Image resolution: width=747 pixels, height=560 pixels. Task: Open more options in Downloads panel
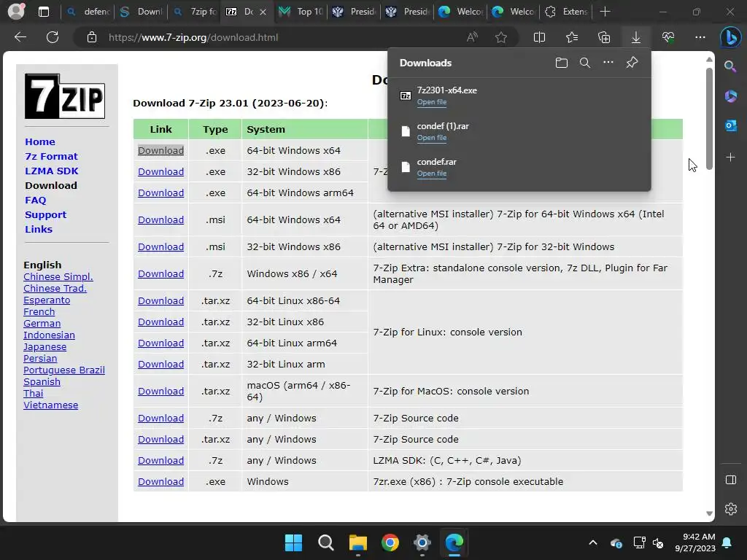(608, 63)
